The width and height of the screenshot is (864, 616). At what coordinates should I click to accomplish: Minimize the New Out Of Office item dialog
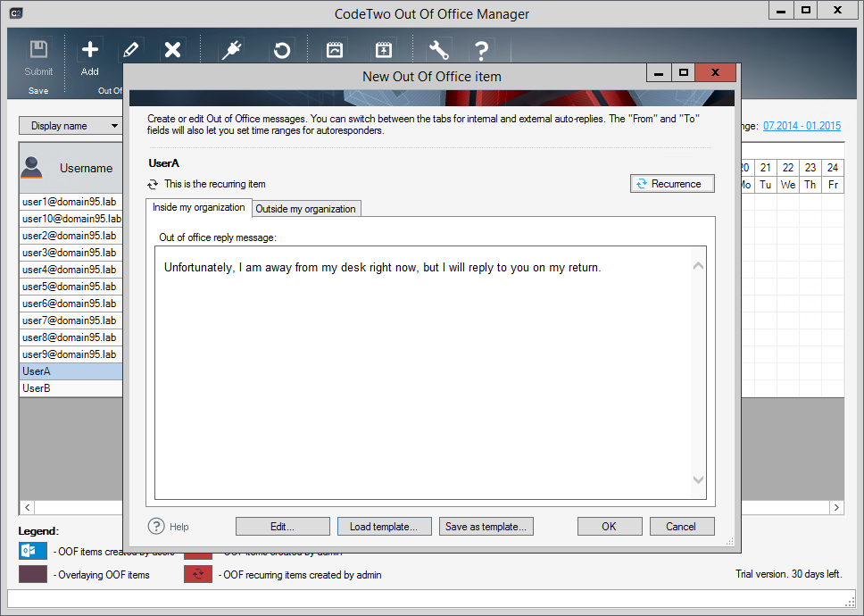(659, 72)
